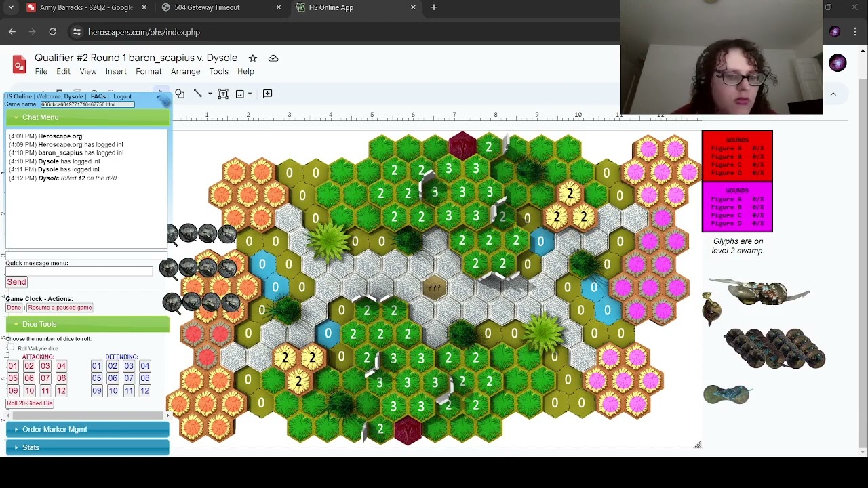Roll 12 attacking dice

point(61,390)
